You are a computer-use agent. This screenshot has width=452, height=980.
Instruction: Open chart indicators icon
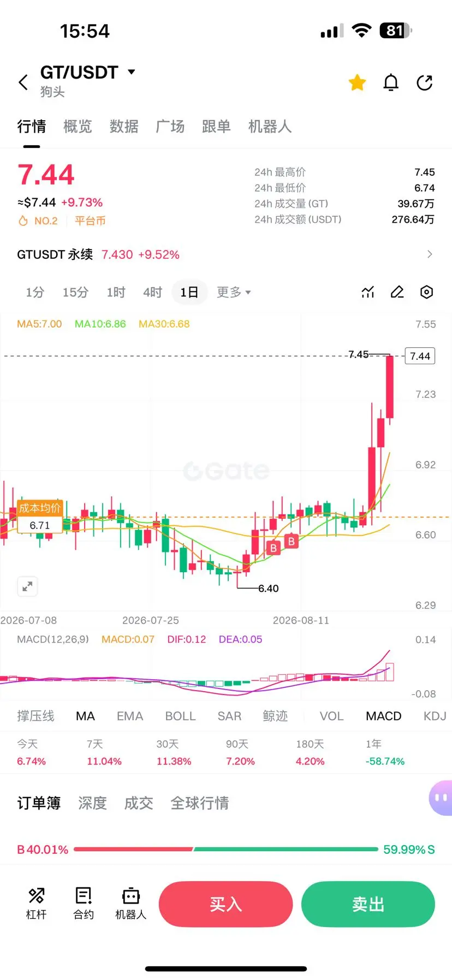point(368,292)
